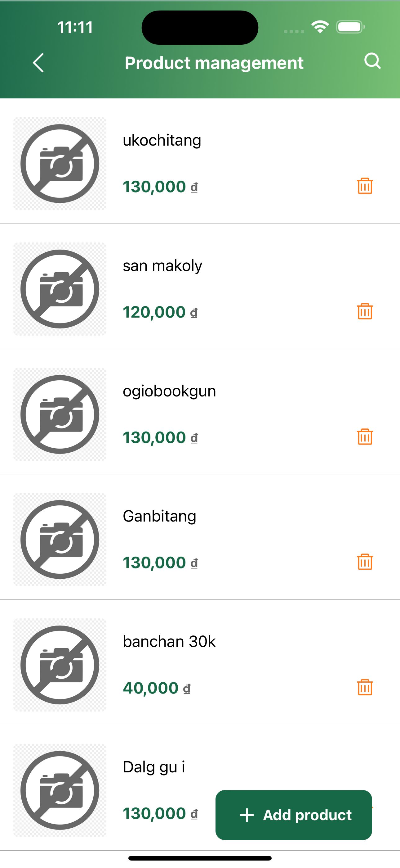The height and width of the screenshot is (868, 400).
Task: Tap the san makoly placeholder image
Action: tap(60, 289)
